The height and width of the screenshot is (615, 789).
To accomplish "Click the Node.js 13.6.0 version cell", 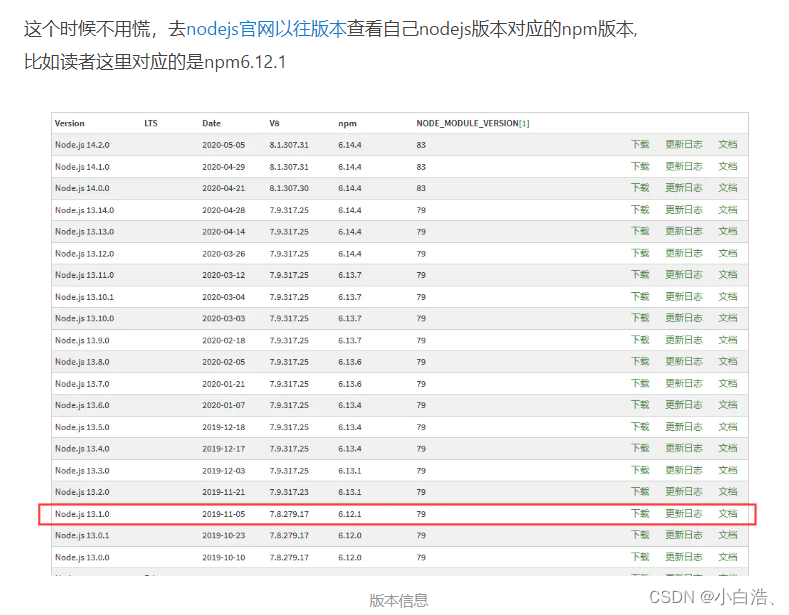I will pyautogui.click(x=82, y=406).
